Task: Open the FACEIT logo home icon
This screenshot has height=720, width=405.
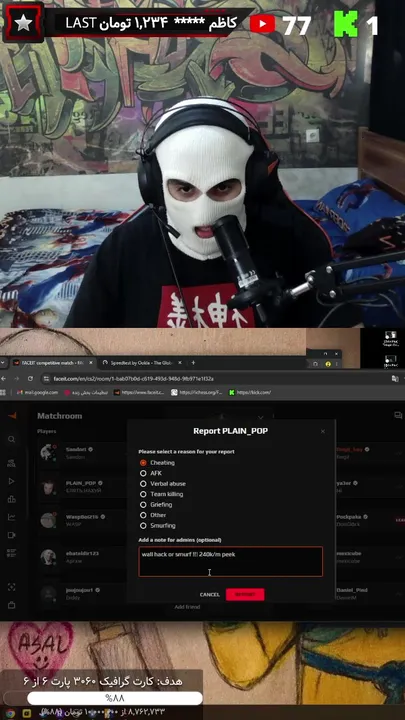Action: [12, 416]
